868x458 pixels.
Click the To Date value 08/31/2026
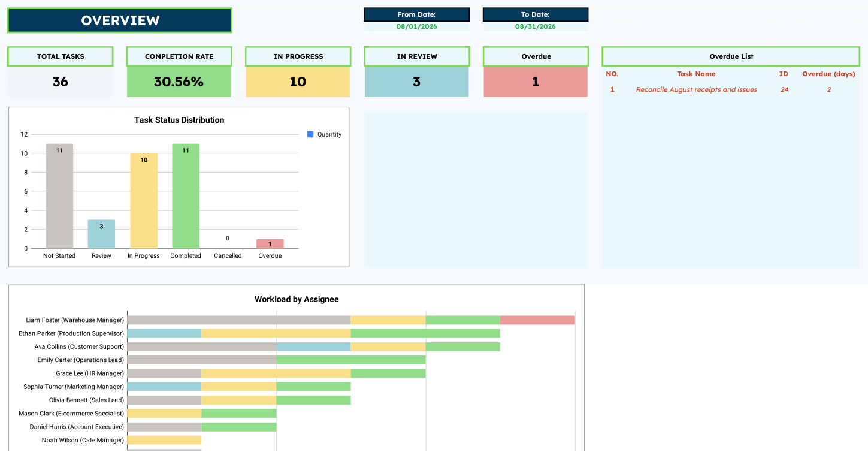536,26
